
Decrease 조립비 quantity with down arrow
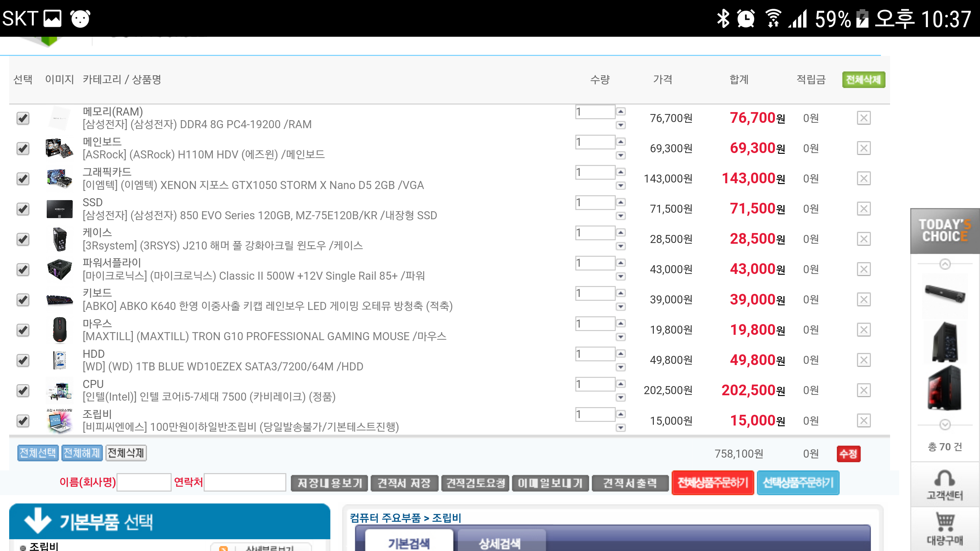(621, 428)
